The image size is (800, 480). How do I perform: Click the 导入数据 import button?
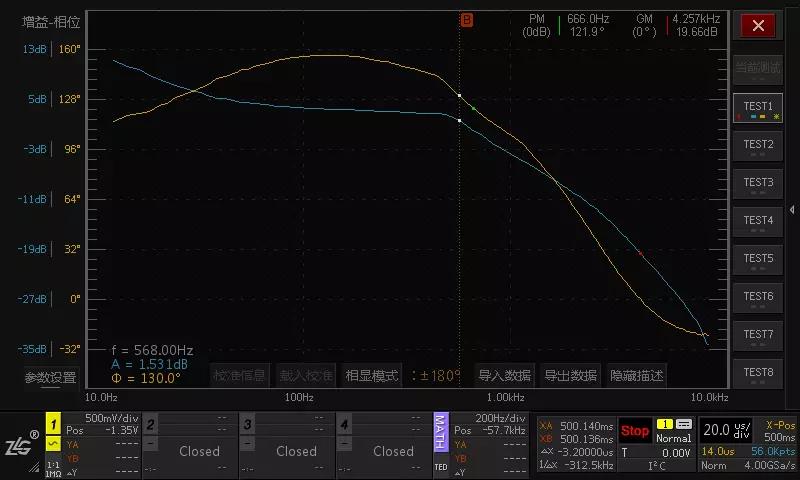tap(505, 376)
